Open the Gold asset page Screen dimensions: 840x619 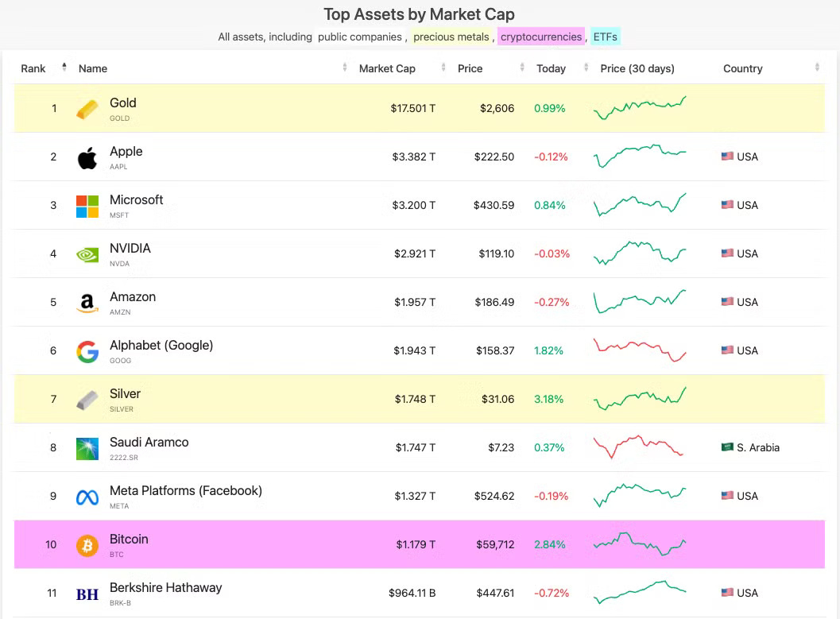pos(122,103)
